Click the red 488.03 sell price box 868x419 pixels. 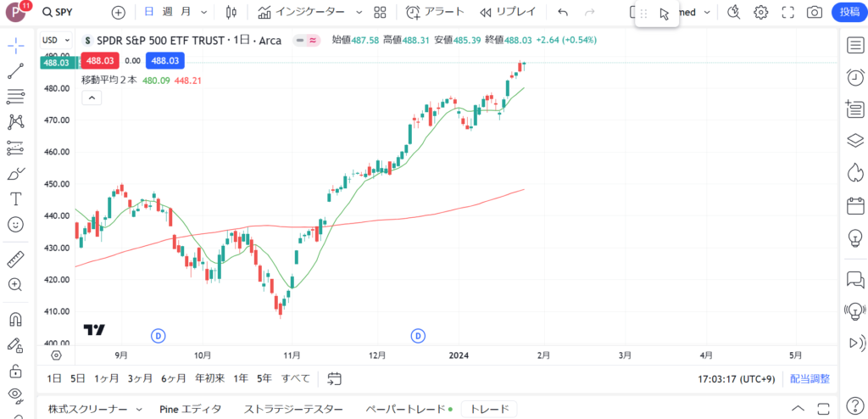pyautogui.click(x=100, y=61)
